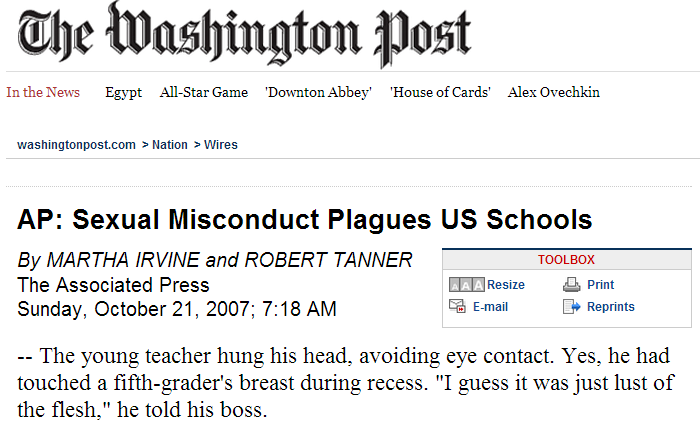Image resolution: width=700 pixels, height=439 pixels.
Task: Open the All-Star Game topic
Action: (x=204, y=92)
